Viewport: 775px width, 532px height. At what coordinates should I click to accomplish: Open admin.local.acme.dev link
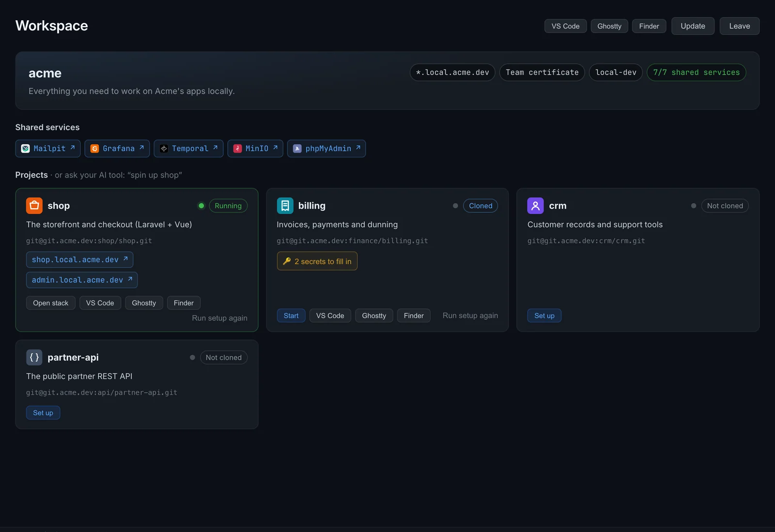(82, 280)
